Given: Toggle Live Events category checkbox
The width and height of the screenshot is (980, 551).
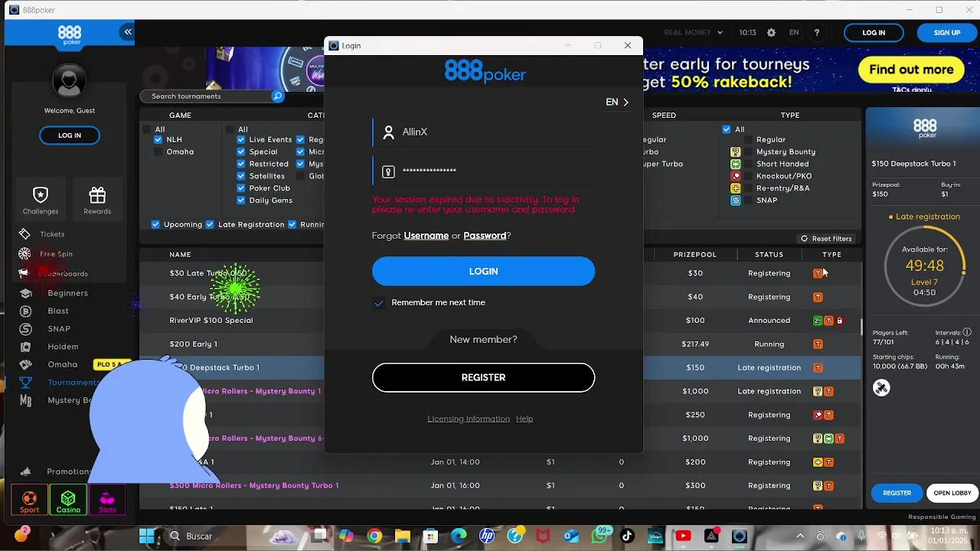Looking at the screenshot, I should click(x=241, y=140).
